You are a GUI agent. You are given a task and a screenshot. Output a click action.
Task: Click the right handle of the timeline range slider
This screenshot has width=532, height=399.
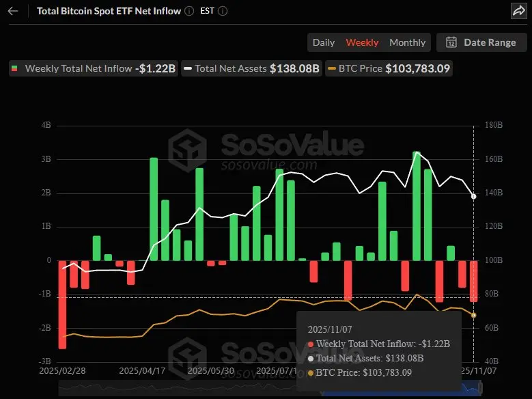click(480, 387)
